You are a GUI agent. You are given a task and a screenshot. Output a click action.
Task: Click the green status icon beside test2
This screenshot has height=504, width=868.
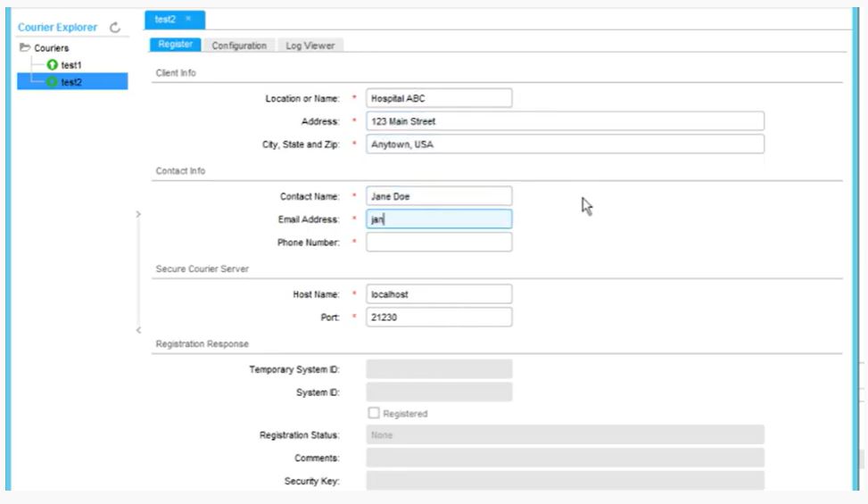52,82
